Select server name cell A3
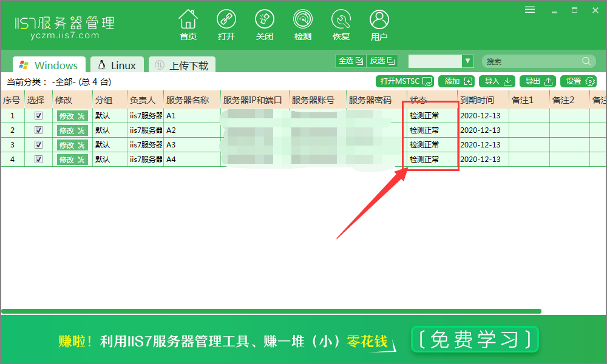607x364 pixels. point(192,144)
